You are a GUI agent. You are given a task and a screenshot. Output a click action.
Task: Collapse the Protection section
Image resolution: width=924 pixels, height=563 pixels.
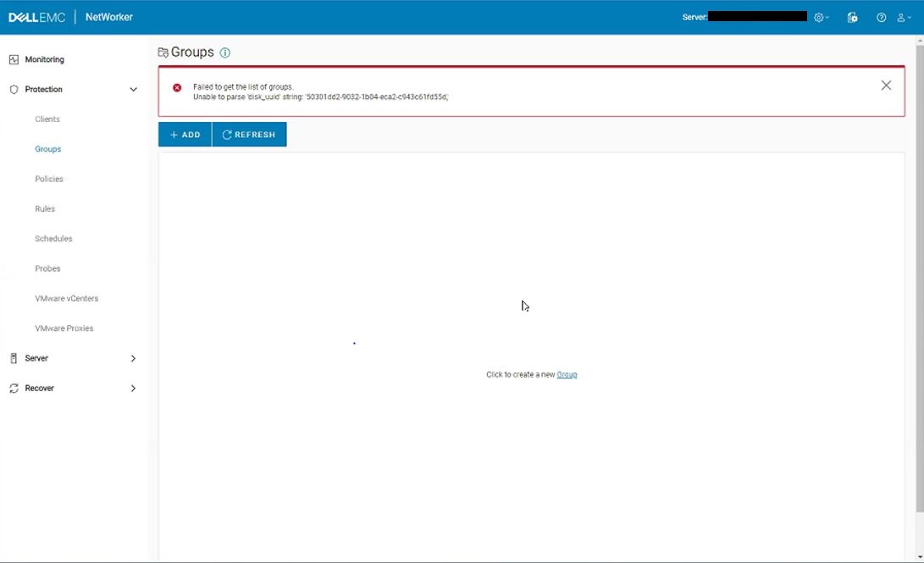tap(133, 88)
